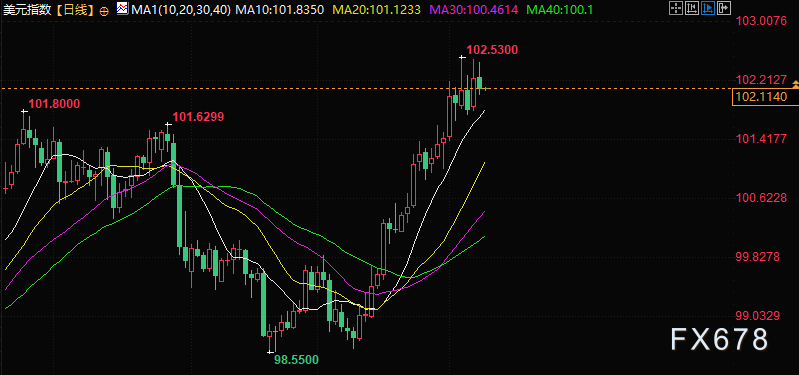Click the yellow MA20:101.1233 value
The width and height of the screenshot is (799, 375).
pos(377,9)
